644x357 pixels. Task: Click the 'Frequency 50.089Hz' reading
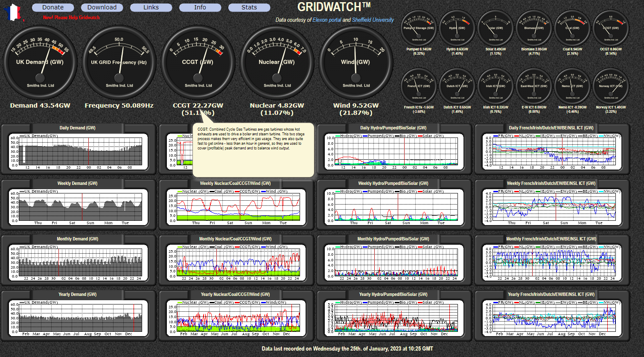[119, 105]
